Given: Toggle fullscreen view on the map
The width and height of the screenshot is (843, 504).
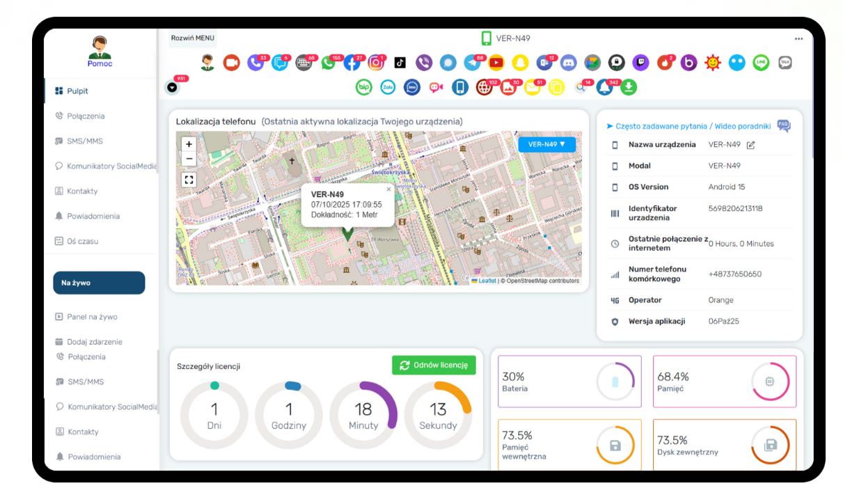Looking at the screenshot, I should pyautogui.click(x=188, y=180).
